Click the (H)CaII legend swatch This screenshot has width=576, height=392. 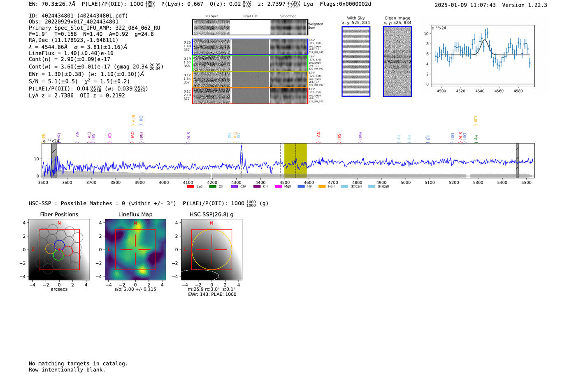tap(372, 186)
